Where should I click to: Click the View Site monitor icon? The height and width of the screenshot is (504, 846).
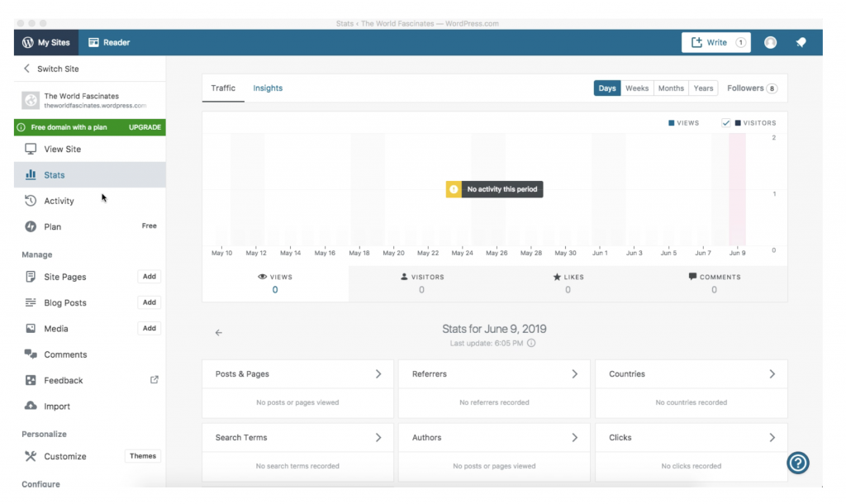pyautogui.click(x=31, y=149)
